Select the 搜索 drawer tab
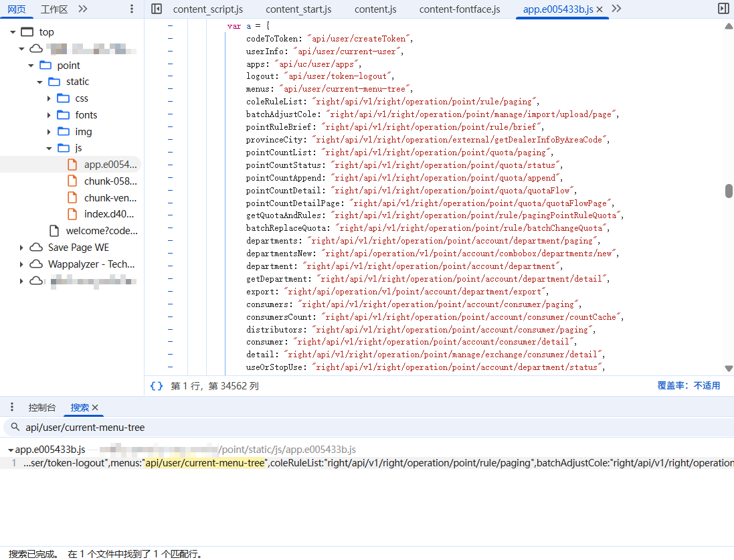This screenshot has height=560, width=734. tap(80, 407)
